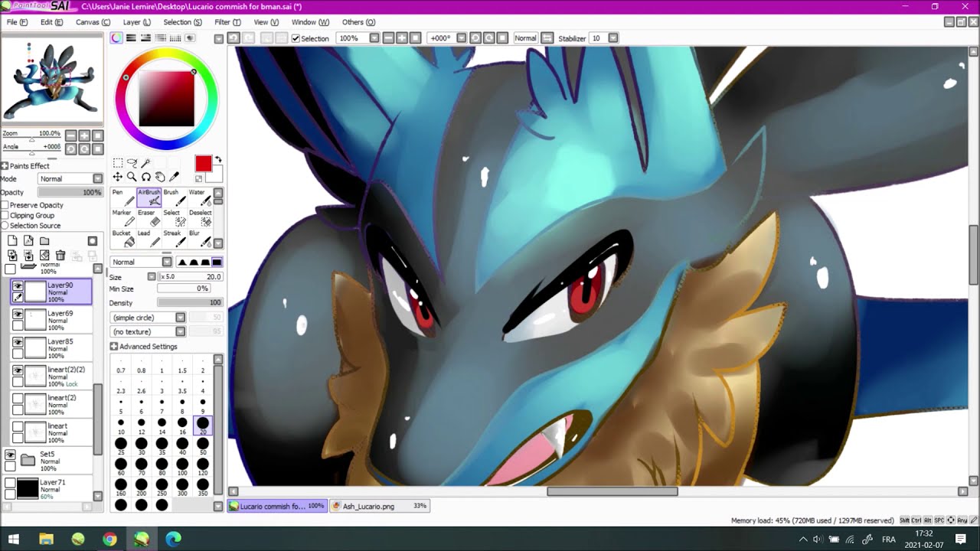Open the Window menu
Screen dimensions: 980x551
coord(310,22)
